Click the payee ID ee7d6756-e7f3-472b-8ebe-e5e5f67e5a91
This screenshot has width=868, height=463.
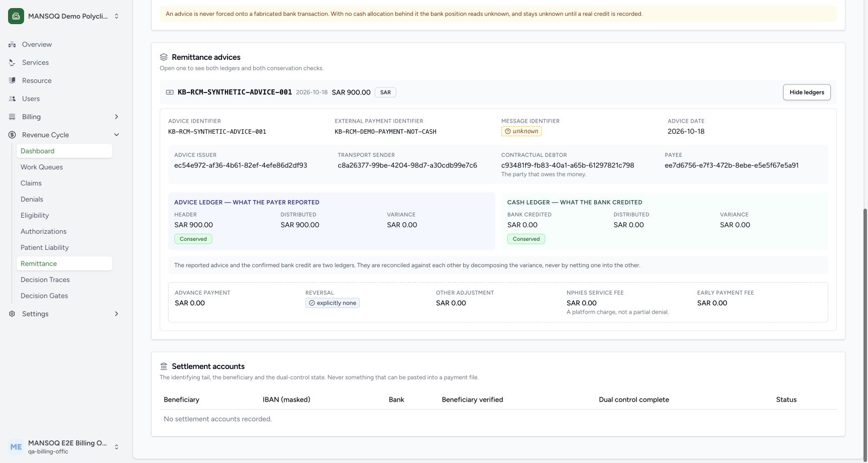click(731, 165)
